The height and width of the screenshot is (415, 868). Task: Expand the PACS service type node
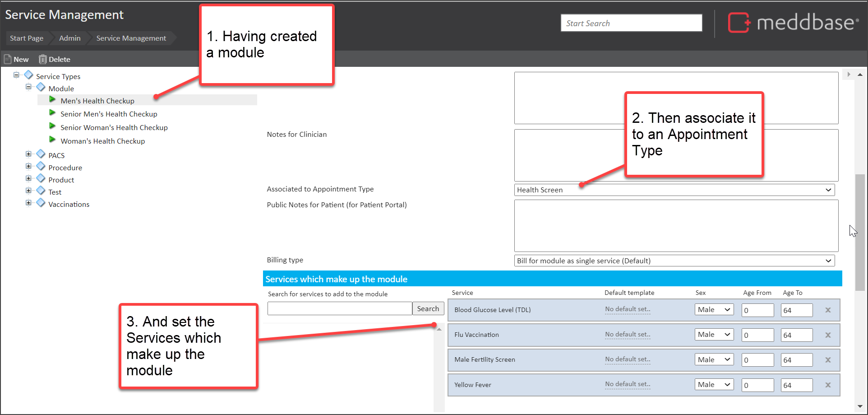pyautogui.click(x=28, y=154)
